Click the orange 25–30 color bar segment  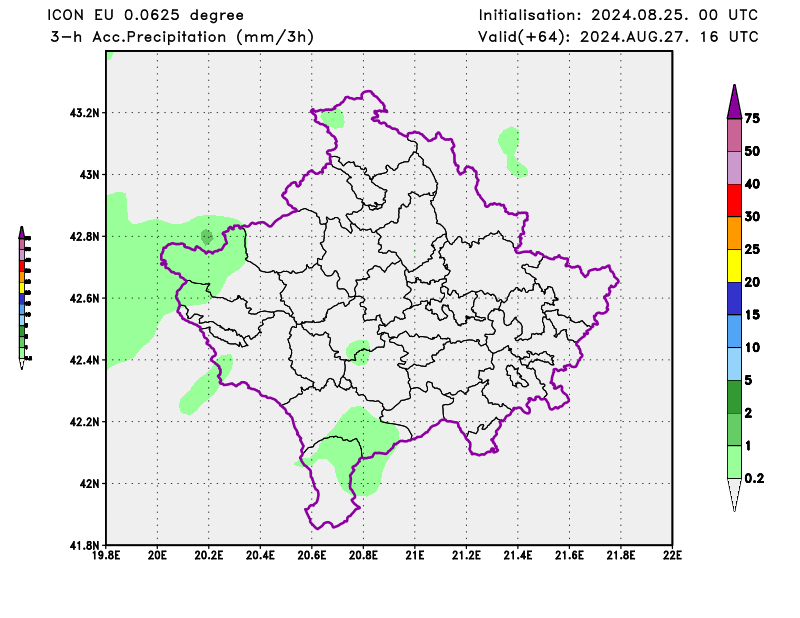coord(734,233)
